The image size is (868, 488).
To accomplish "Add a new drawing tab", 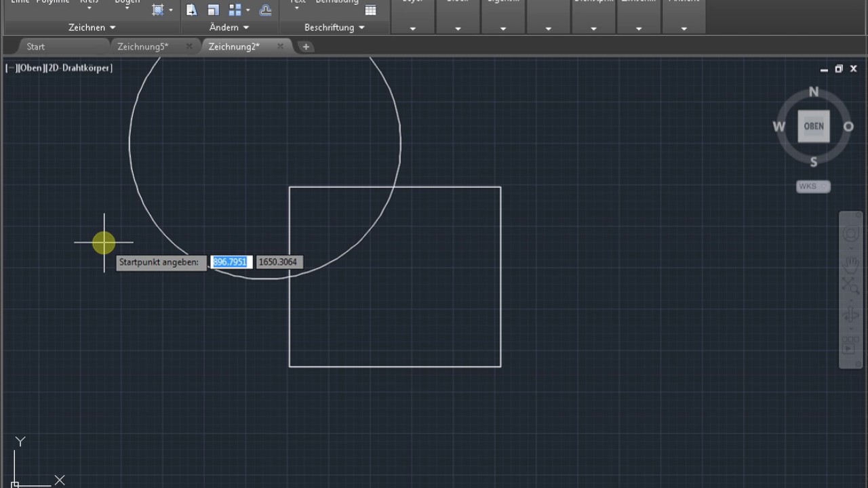I will [306, 47].
